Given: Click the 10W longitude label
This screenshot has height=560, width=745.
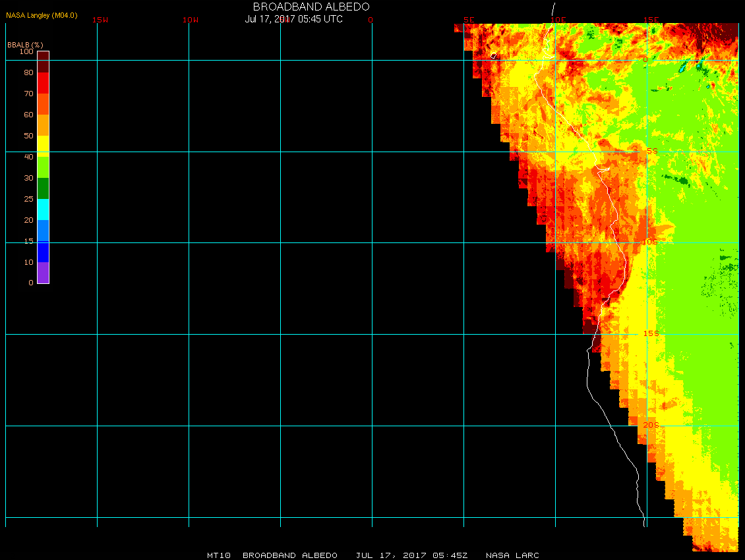Looking at the screenshot, I should click(191, 20).
